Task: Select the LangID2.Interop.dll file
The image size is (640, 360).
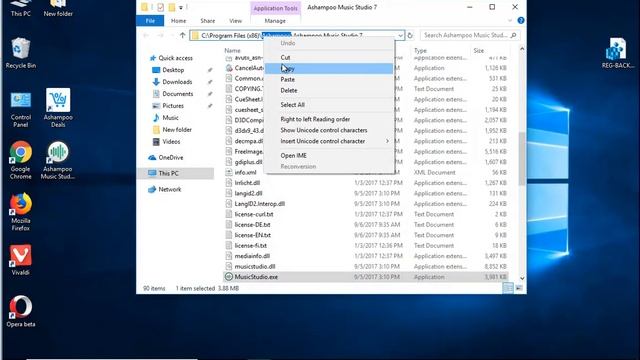Action: pos(260,204)
